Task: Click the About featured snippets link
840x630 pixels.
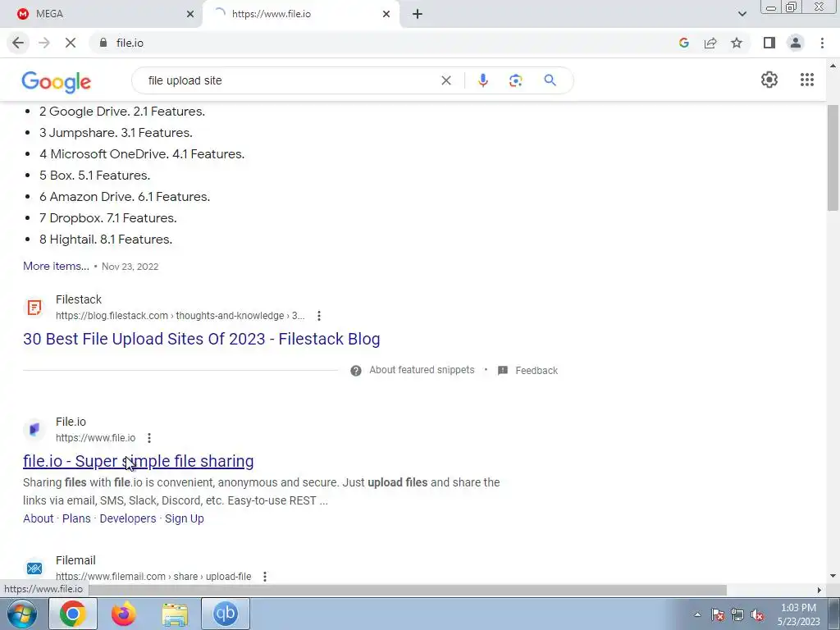Action: [x=422, y=370]
